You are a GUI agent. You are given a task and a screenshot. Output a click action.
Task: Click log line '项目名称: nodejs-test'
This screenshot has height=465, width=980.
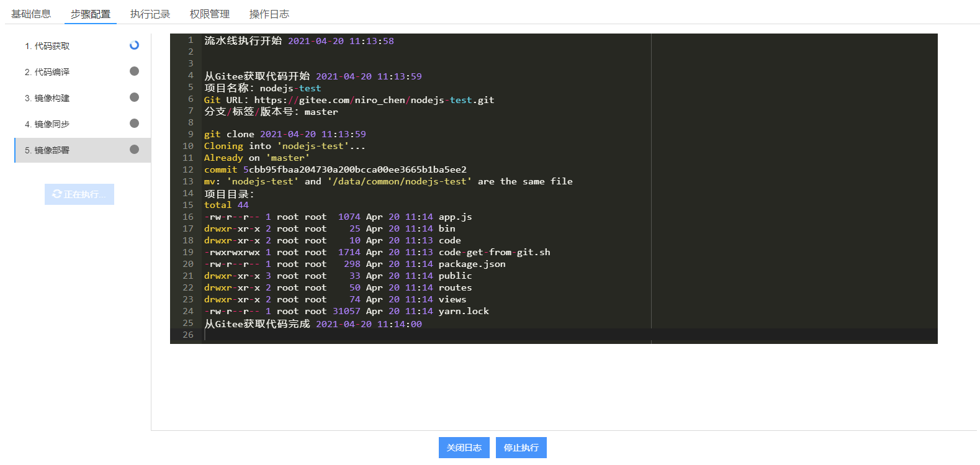coord(263,88)
